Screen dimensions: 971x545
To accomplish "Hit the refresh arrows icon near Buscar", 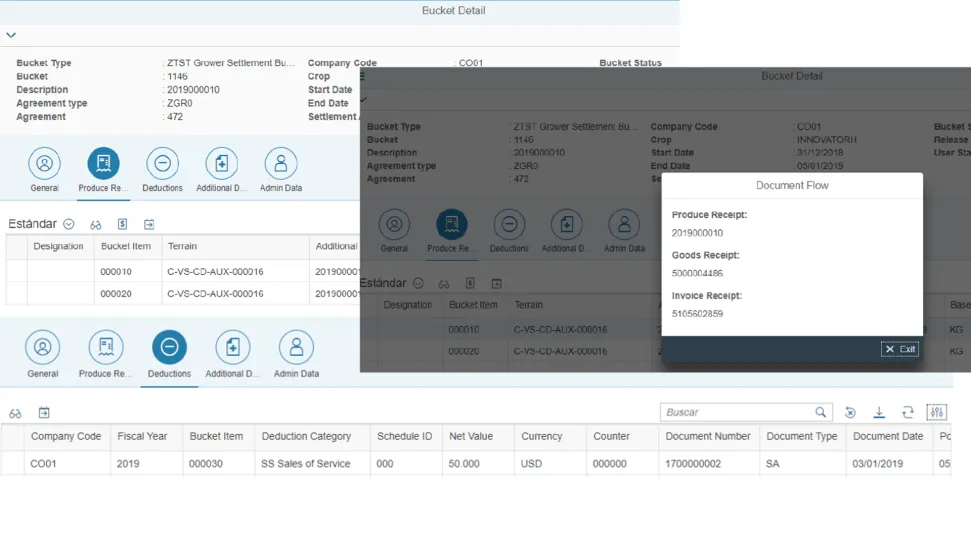I will coord(908,412).
